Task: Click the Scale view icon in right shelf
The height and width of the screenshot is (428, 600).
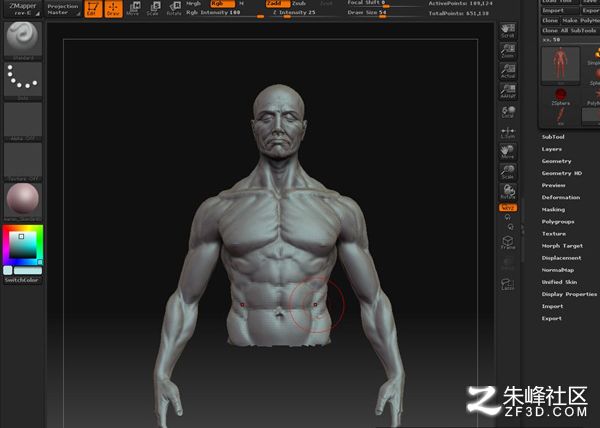Action: coord(508,172)
